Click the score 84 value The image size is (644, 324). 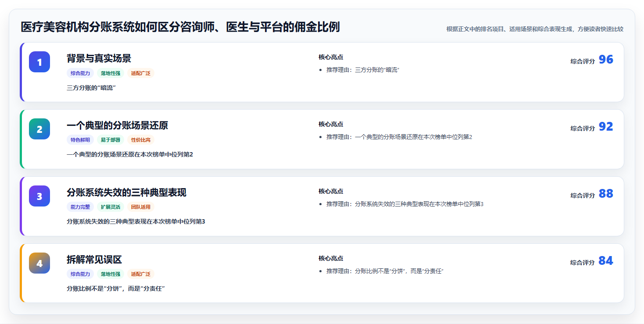tap(606, 261)
